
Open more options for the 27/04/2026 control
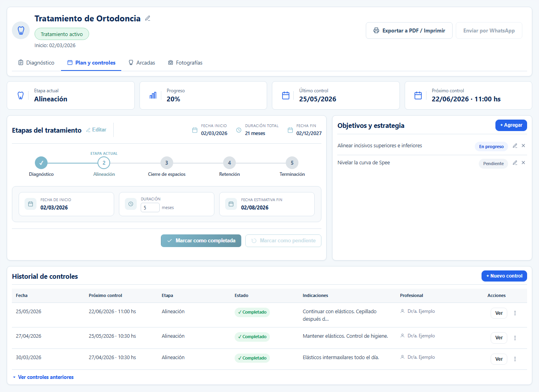click(515, 338)
